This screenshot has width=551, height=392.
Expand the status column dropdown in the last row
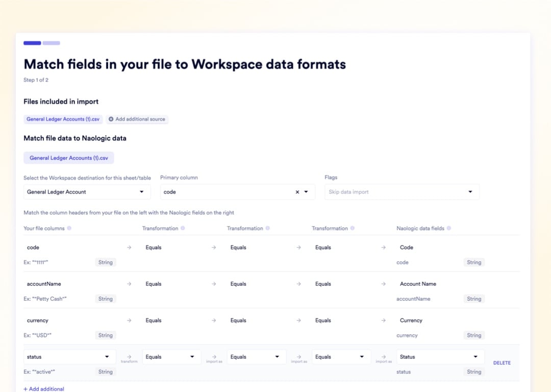(x=107, y=357)
